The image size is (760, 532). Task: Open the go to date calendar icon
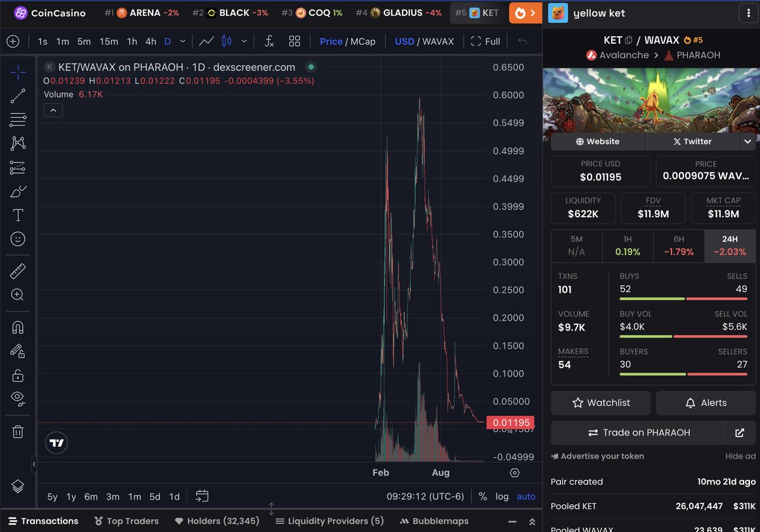[x=202, y=496]
